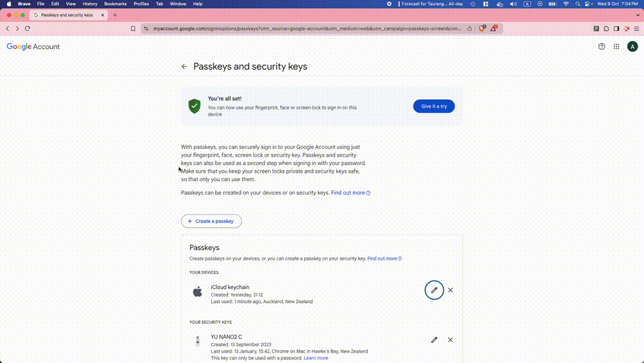644x363 pixels.
Task: Click the Give it a try button
Action: (x=433, y=106)
